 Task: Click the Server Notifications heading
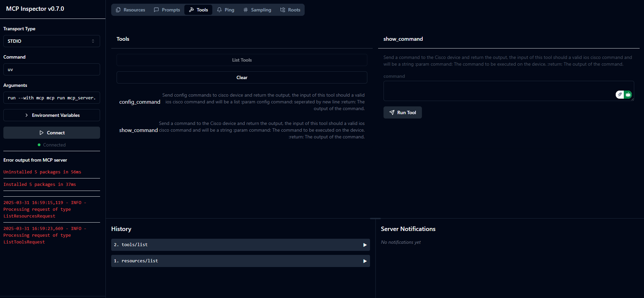pyautogui.click(x=408, y=229)
